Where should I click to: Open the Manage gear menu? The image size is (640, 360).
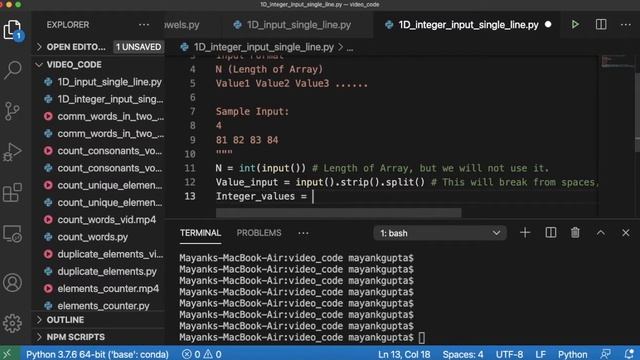click(x=12, y=323)
